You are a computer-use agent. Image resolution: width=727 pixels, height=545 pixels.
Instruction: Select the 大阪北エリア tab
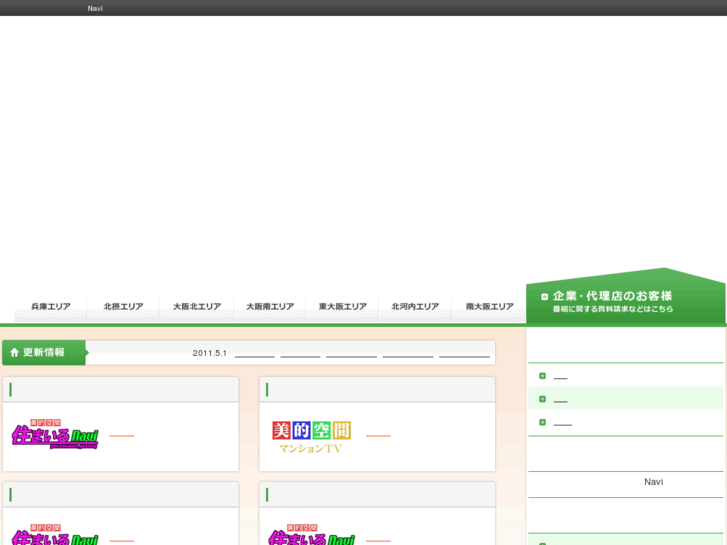(x=197, y=307)
